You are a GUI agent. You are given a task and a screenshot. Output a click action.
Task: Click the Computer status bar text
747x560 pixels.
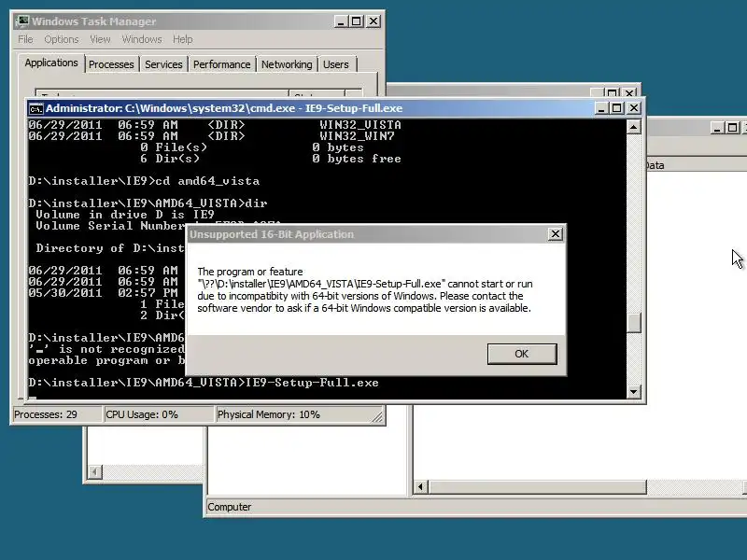229,507
